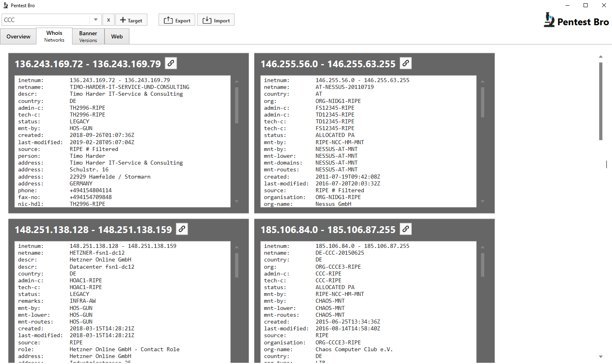Remove target with the X button
Viewport: 612px width, 364px height.
click(109, 20)
